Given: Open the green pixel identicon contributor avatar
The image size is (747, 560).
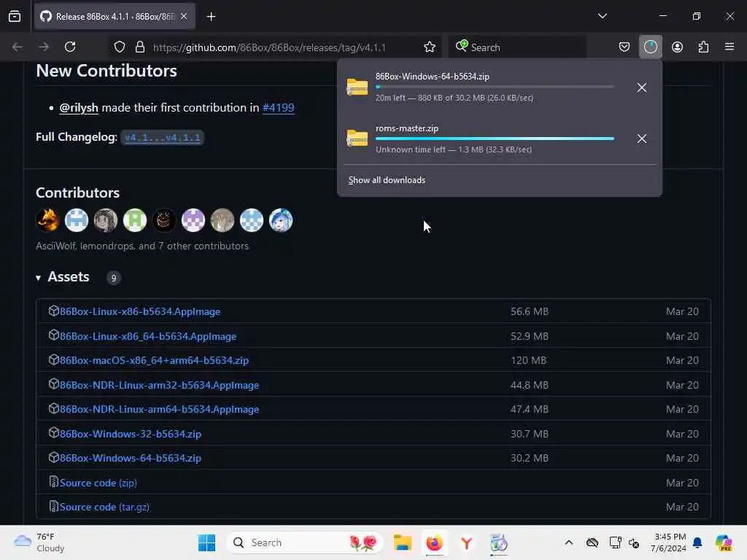Looking at the screenshot, I should (135, 220).
